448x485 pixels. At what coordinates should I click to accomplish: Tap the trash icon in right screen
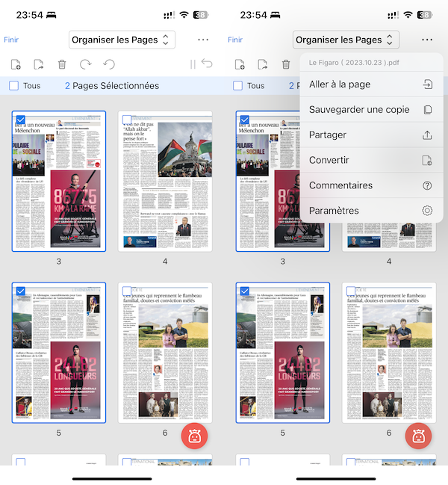point(286,64)
